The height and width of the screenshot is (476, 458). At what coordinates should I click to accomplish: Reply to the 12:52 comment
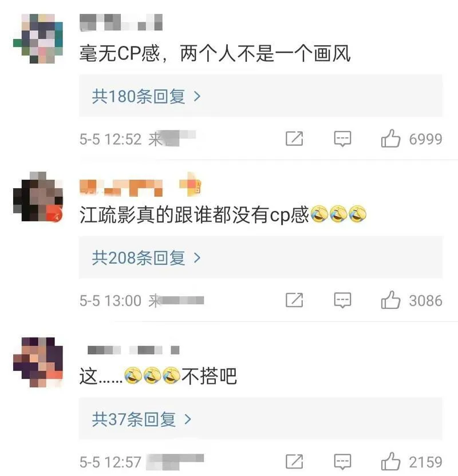tap(342, 139)
